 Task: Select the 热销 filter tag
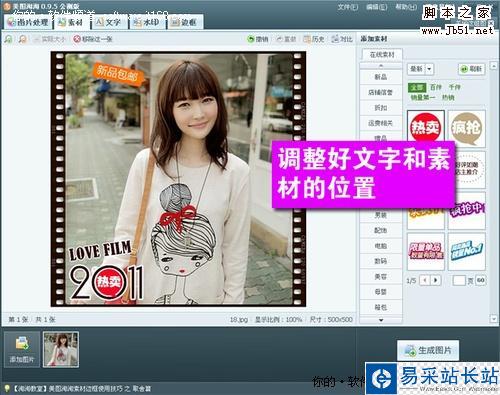tap(448, 97)
